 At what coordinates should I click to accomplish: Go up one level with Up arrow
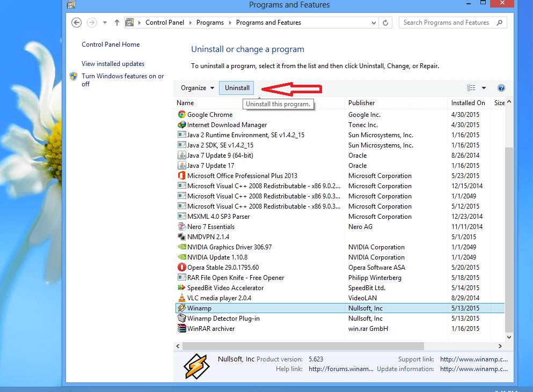tap(117, 23)
